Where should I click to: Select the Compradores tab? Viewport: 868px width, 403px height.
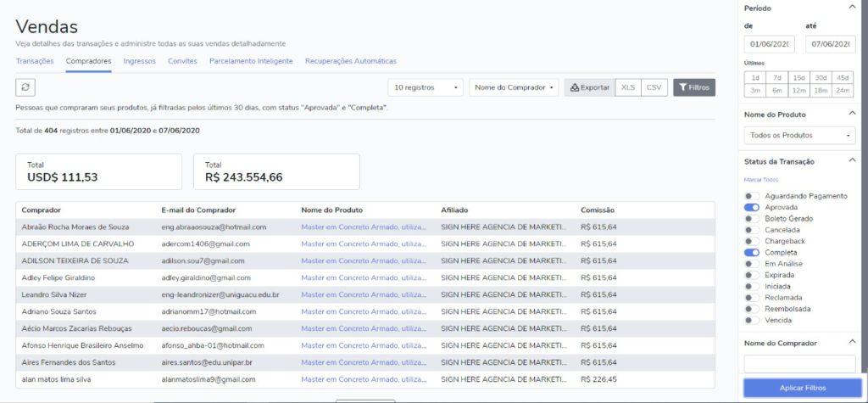pyautogui.click(x=88, y=61)
